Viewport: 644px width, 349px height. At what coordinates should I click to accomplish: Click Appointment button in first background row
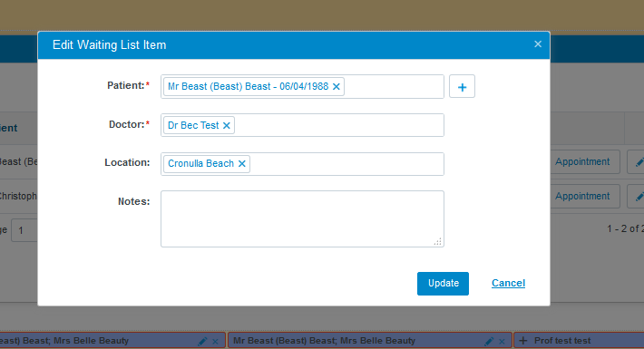(585, 161)
